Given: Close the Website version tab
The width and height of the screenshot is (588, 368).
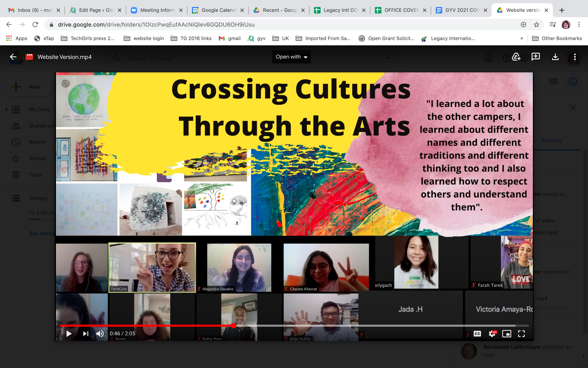Looking at the screenshot, I should click(546, 10).
